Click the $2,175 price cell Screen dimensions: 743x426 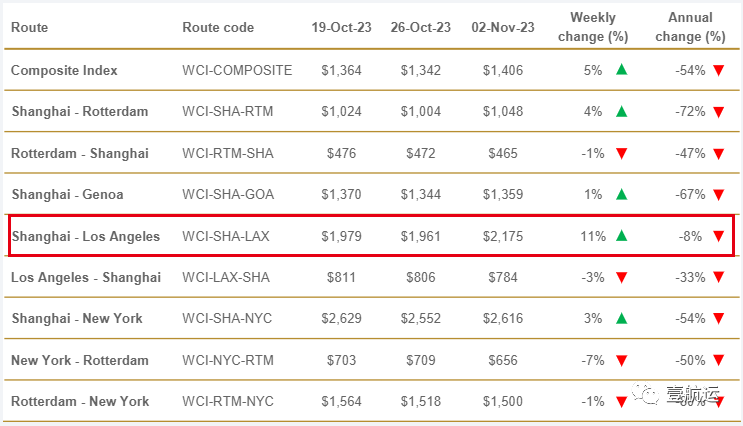(503, 236)
